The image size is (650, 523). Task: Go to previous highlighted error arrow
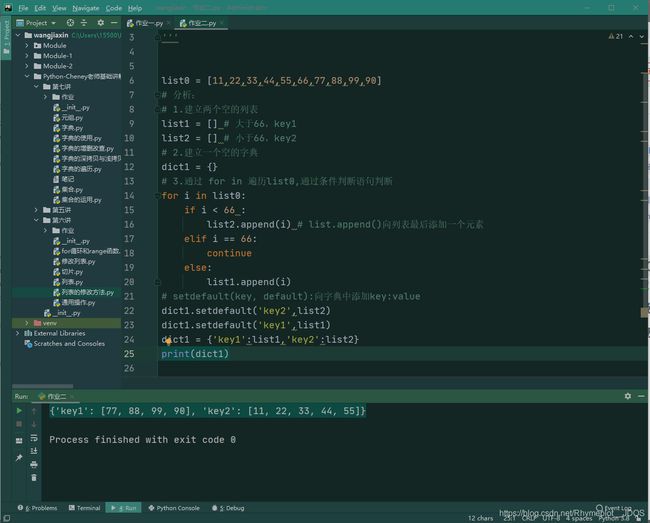pyautogui.click(x=631, y=36)
